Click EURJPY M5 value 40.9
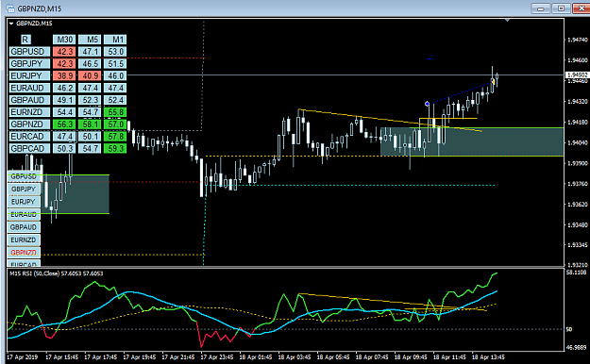This screenshot has height=364, width=590. coord(90,75)
